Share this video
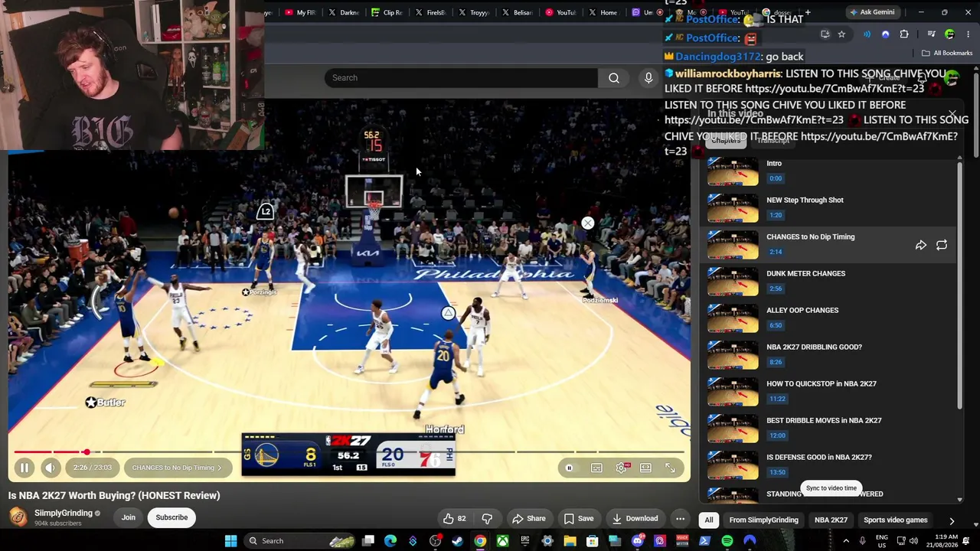This screenshot has height=551, width=980. 529,519
